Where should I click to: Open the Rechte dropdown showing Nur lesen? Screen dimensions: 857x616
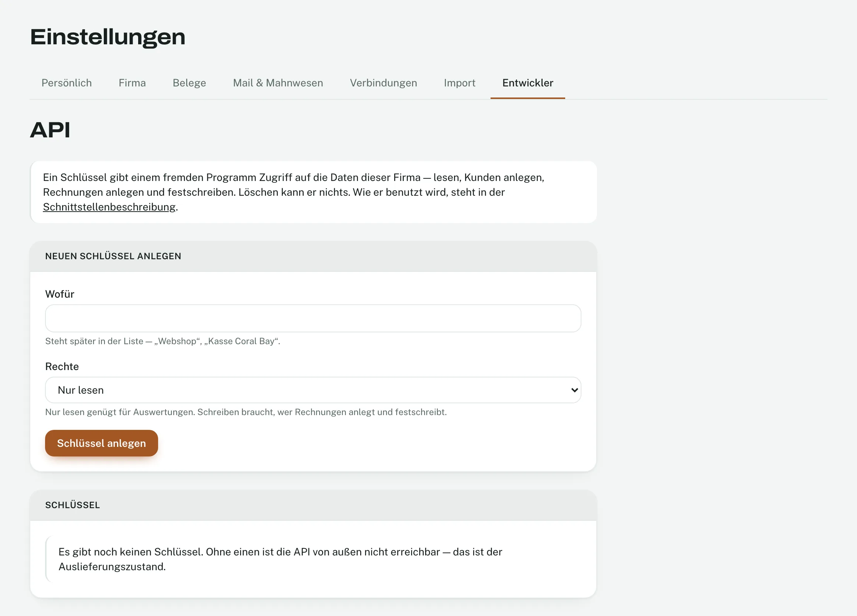coord(313,390)
